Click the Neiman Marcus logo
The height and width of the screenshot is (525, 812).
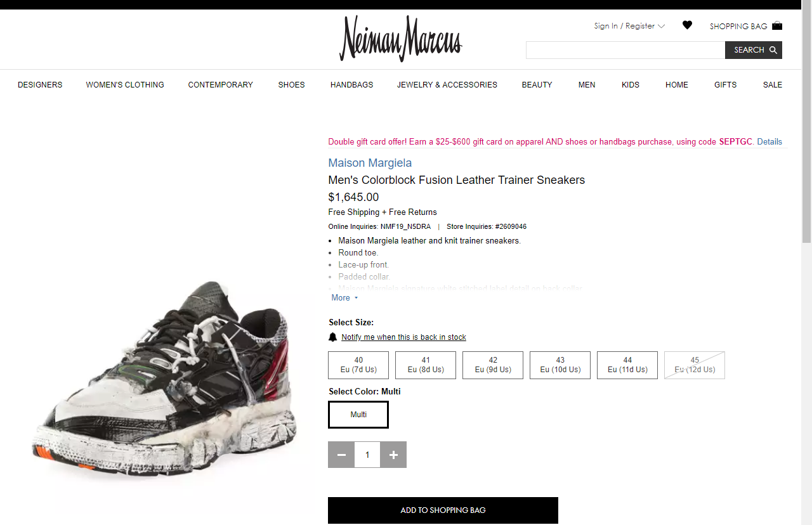(400, 39)
